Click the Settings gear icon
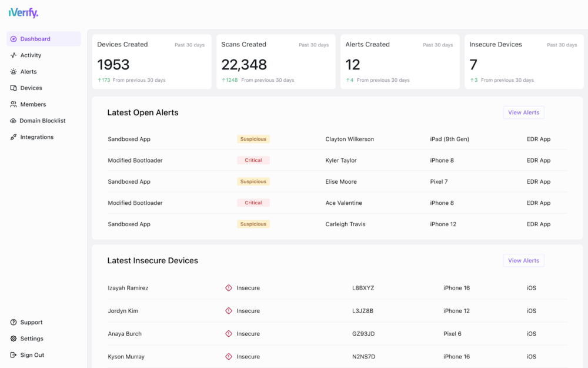The height and width of the screenshot is (368, 588). (14, 339)
